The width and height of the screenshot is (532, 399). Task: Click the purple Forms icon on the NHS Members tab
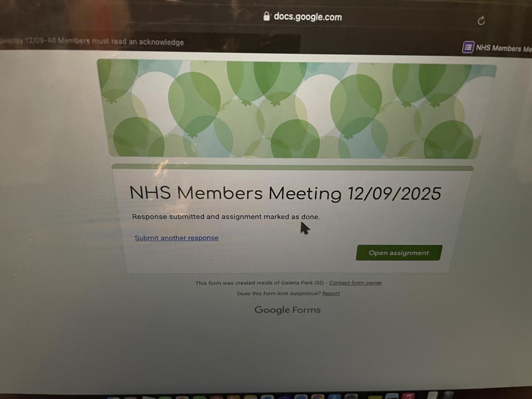(x=468, y=47)
